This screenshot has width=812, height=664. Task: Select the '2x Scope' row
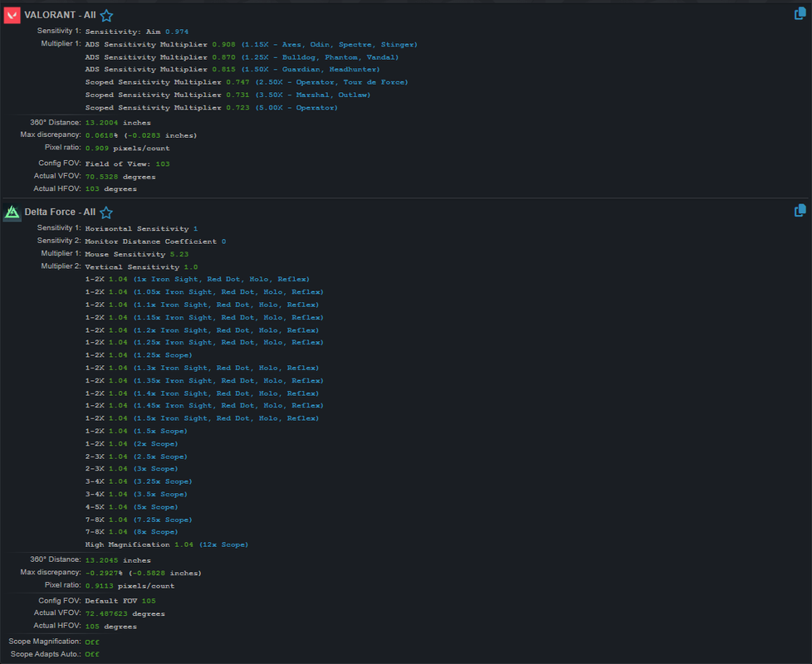[131, 444]
